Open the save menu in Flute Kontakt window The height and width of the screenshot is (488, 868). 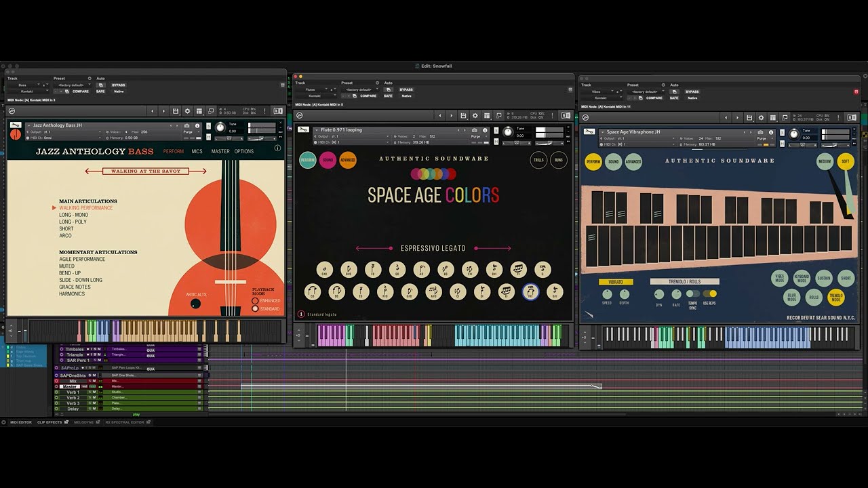pyautogui.click(x=463, y=116)
